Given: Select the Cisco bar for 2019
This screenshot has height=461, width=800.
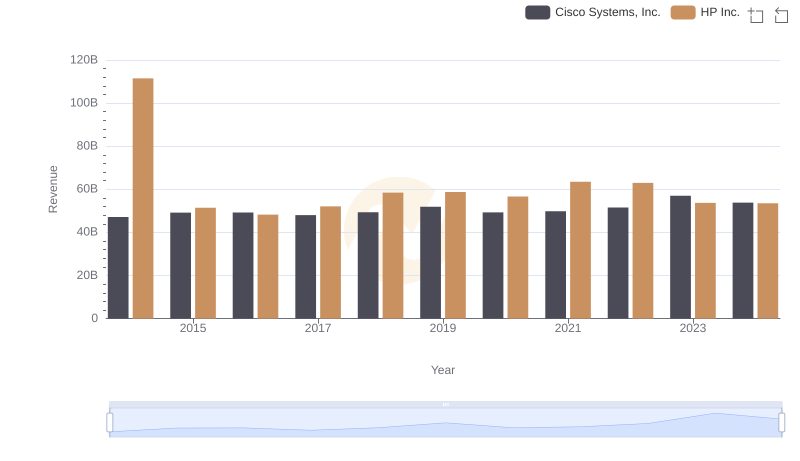Looking at the screenshot, I should click(431, 263).
